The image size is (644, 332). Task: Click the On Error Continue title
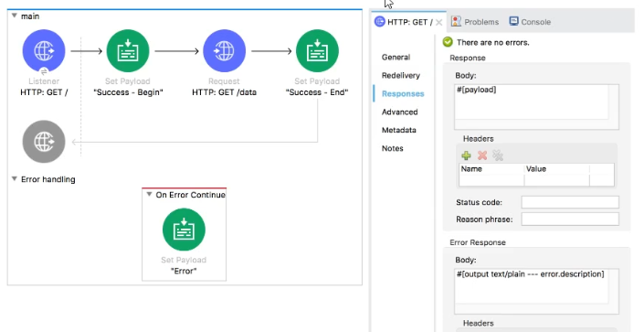191,195
